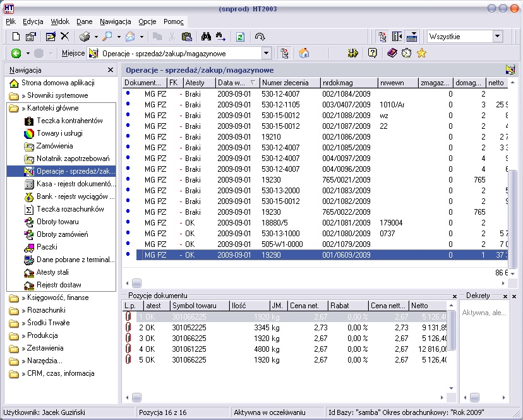Open the Nawigacja menu
523x420 pixels.
(x=116, y=21)
